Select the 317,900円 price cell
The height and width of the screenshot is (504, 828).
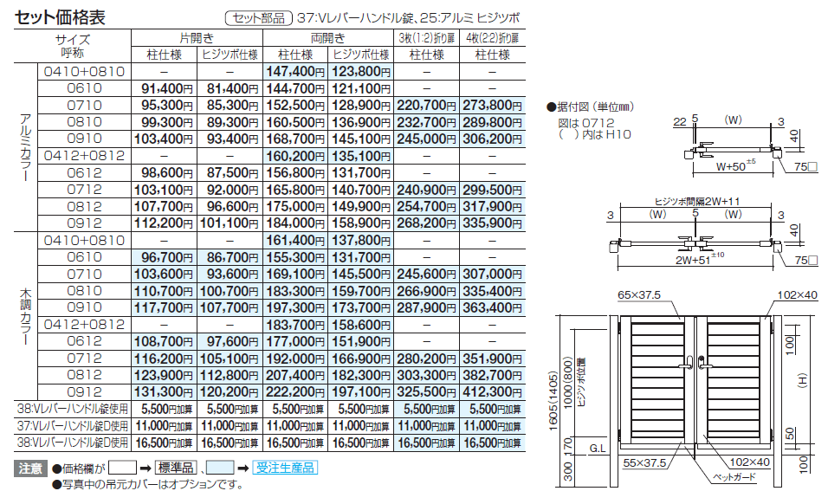pyautogui.click(x=492, y=207)
